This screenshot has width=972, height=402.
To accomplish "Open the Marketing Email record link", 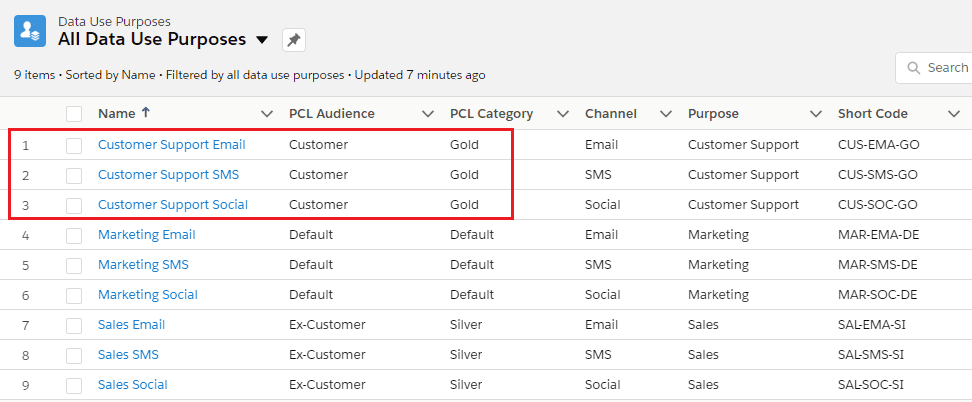I will coord(146,235).
